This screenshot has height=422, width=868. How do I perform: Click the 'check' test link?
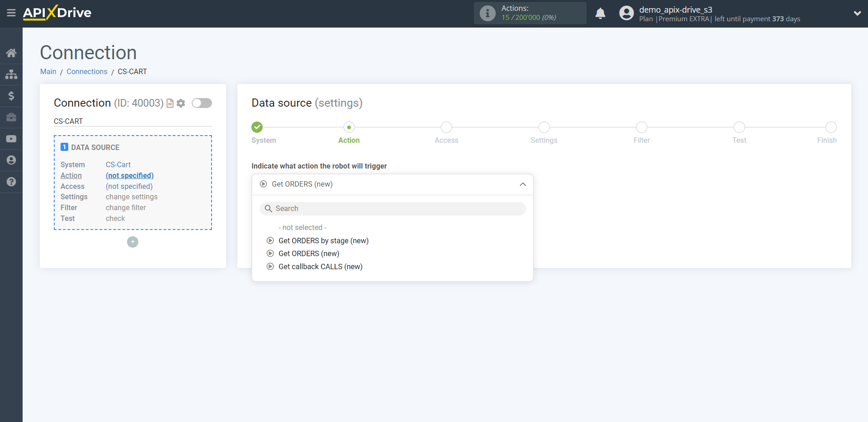[115, 218]
